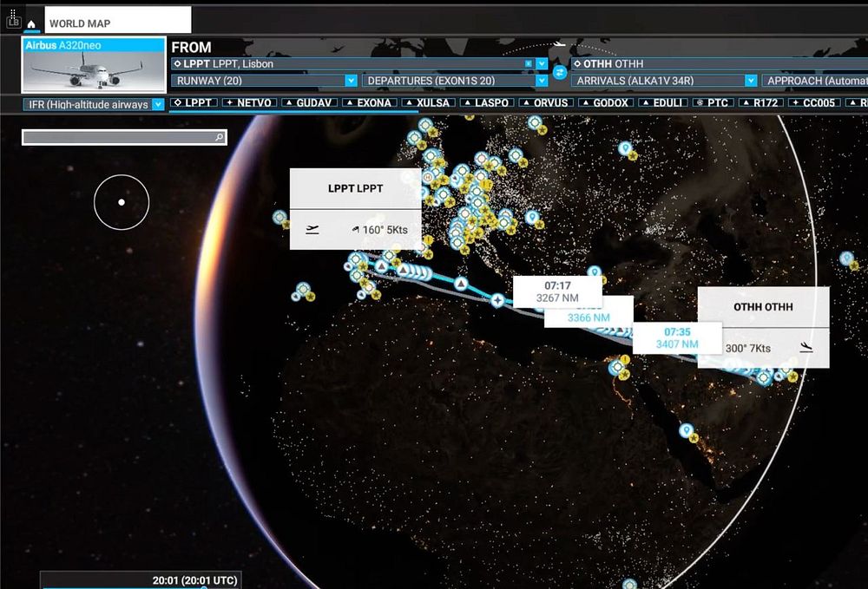Select the R172 waypoint

(761, 102)
